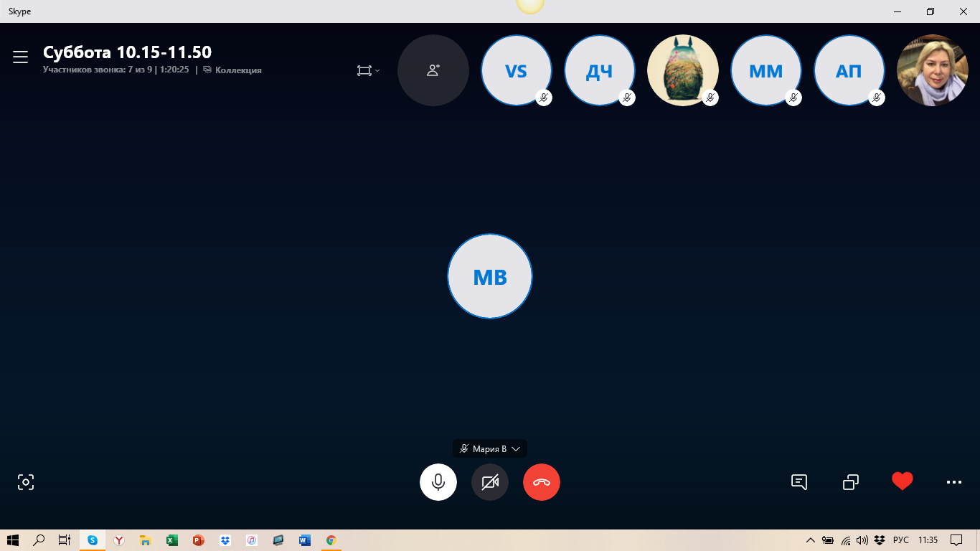
Task: Open the chat conversation panel
Action: point(799,482)
